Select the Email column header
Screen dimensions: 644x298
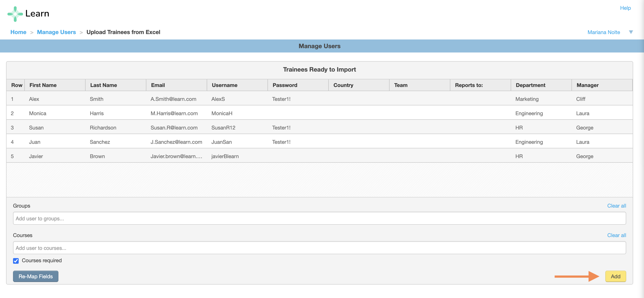[177, 85]
